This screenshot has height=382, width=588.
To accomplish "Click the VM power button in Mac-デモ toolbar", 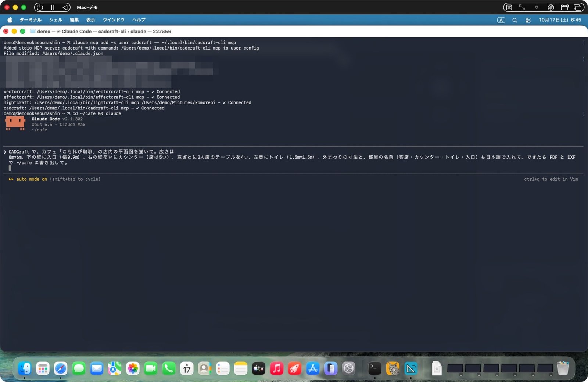I will (x=40, y=7).
